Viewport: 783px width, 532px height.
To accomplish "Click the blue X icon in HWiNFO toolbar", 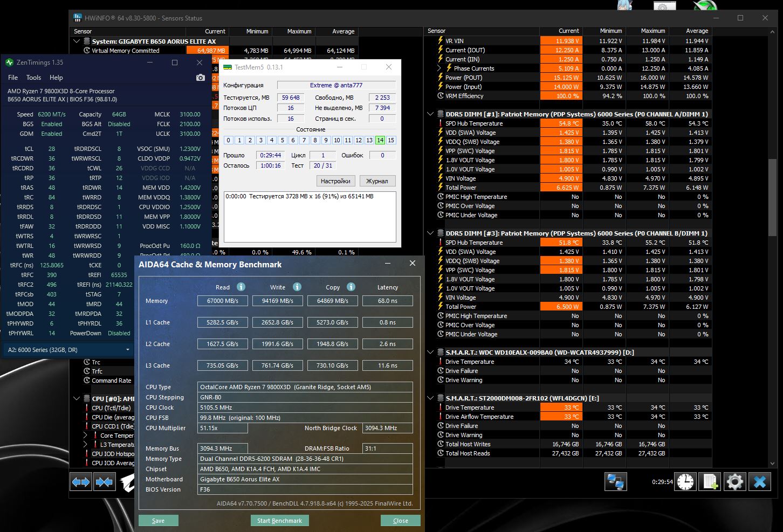I will pyautogui.click(x=760, y=481).
